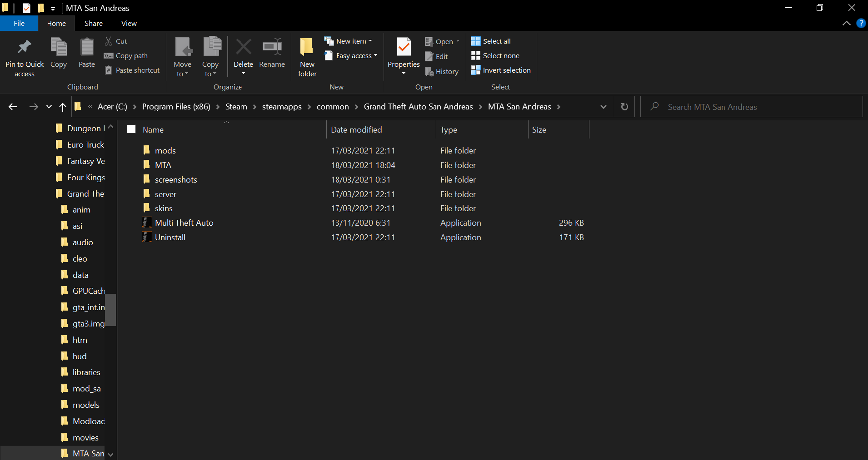Click the Paste clipboard icon

coord(87,47)
